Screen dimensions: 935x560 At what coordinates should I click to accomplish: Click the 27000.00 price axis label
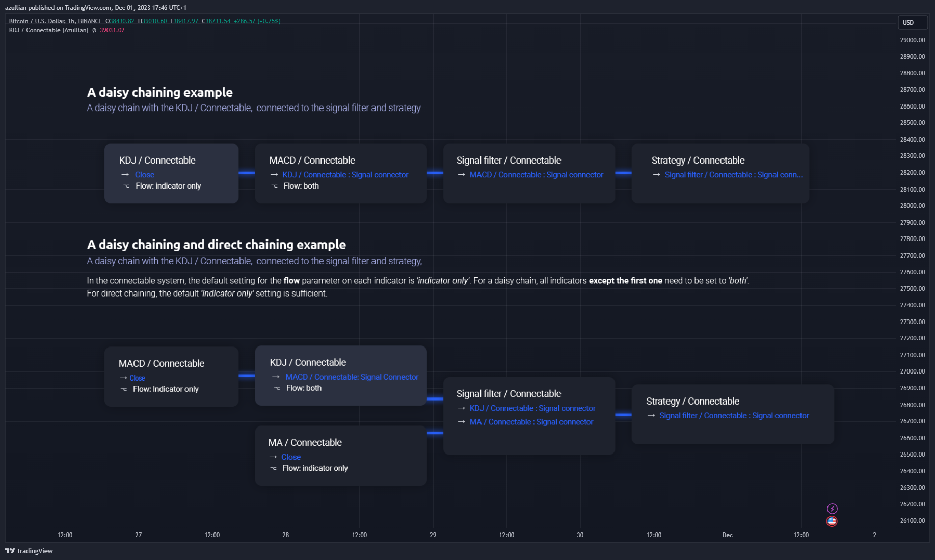(912, 371)
